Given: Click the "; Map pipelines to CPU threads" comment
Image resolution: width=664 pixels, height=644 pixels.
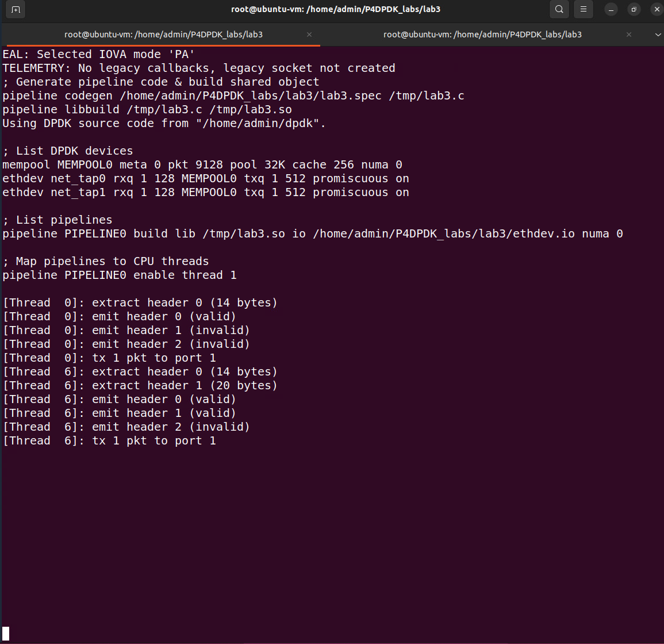Looking at the screenshot, I should coord(105,262).
